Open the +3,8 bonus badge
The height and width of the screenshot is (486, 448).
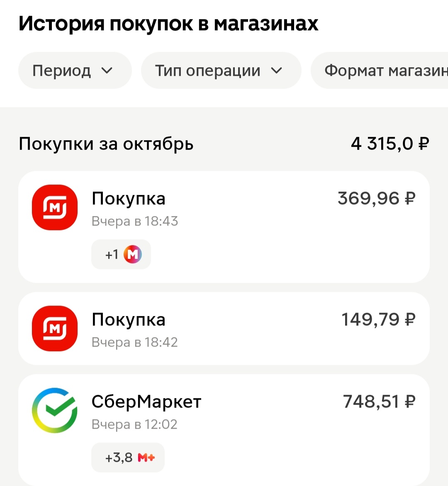(128, 458)
